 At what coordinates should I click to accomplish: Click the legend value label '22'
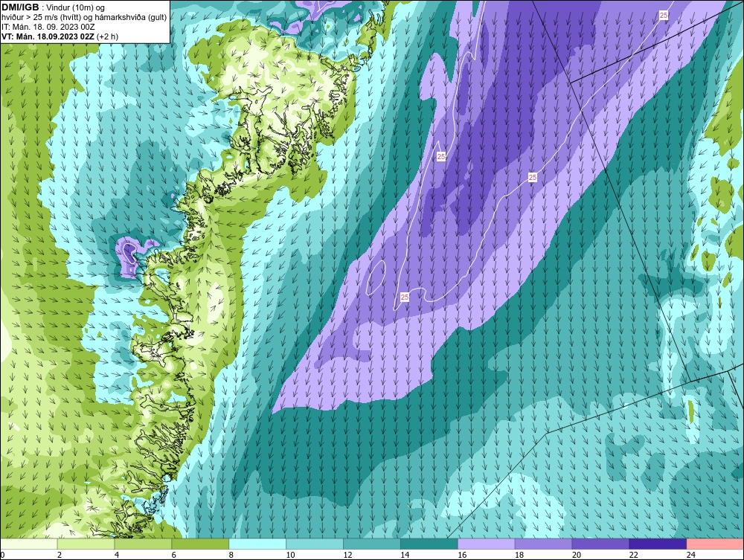click(x=634, y=555)
